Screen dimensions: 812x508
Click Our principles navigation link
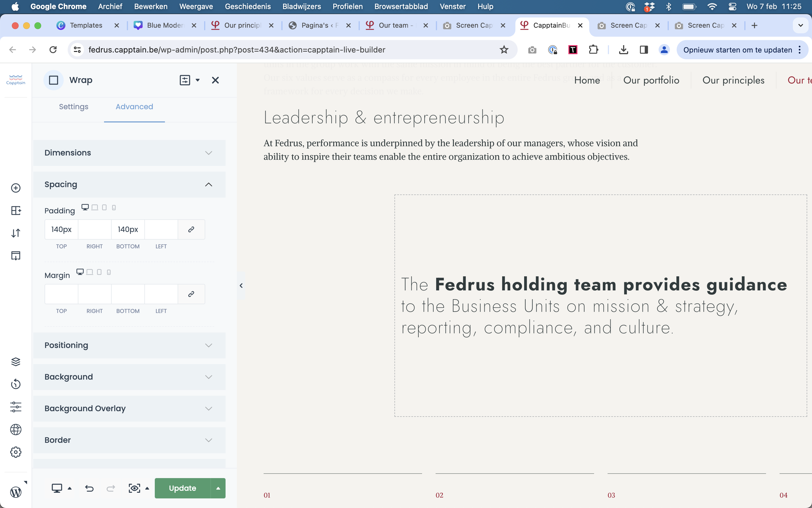733,80
